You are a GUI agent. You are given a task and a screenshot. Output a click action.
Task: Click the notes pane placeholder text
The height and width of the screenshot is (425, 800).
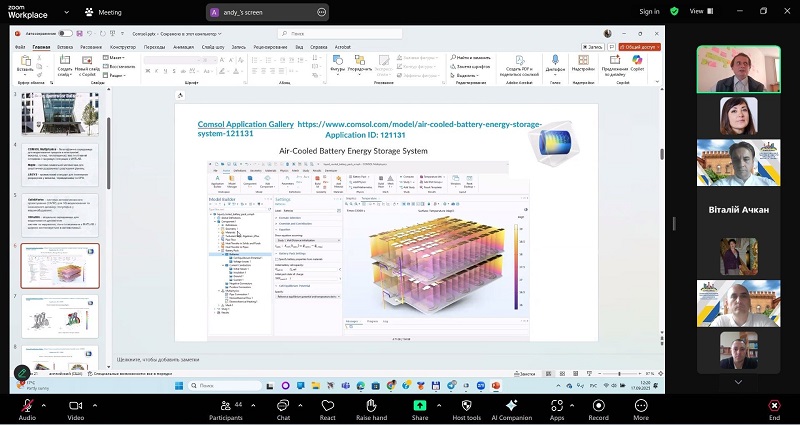coord(158,360)
